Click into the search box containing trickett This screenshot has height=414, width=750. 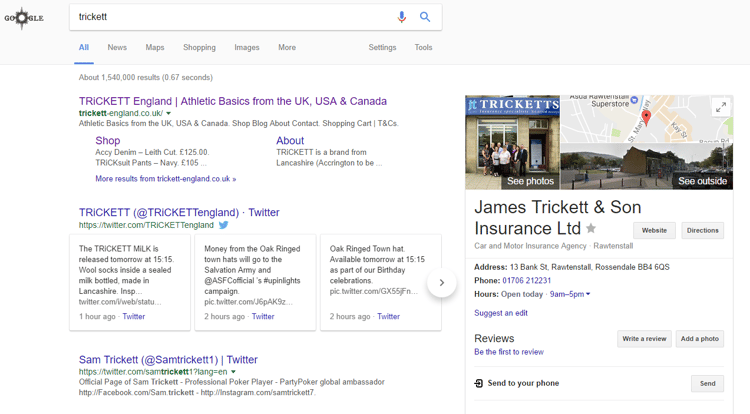(x=230, y=17)
